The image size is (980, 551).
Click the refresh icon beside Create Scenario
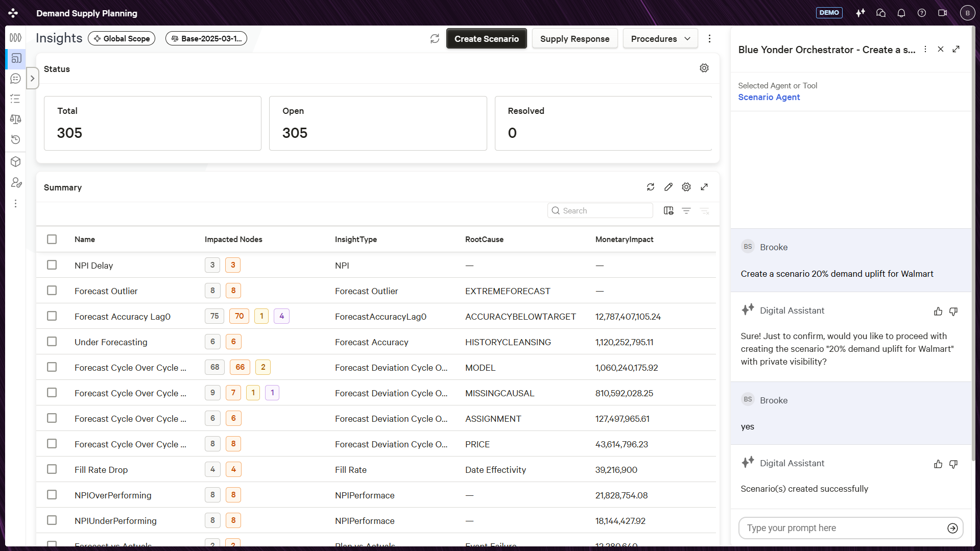pyautogui.click(x=435, y=39)
